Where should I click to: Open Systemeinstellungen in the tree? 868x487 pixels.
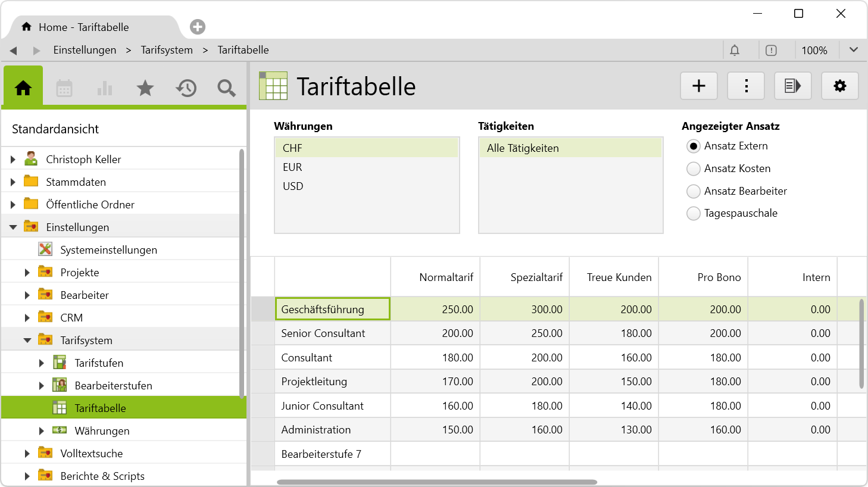tap(108, 250)
